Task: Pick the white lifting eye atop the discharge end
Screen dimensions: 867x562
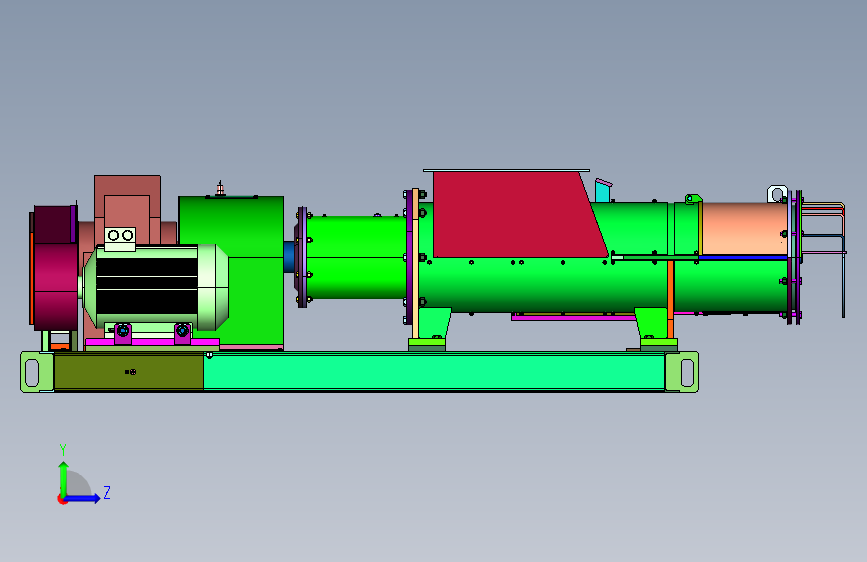Action: pos(777,194)
